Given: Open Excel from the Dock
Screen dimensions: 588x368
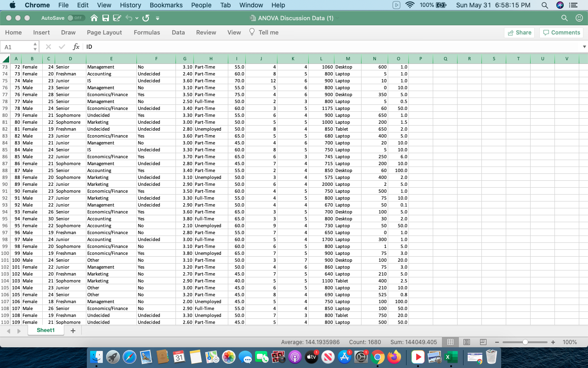Looking at the screenshot, I should (x=451, y=356).
